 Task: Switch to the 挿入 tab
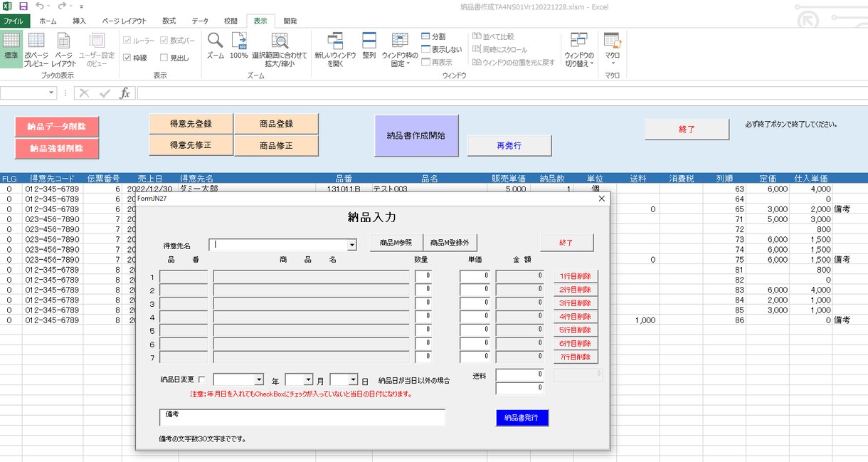pos(79,21)
